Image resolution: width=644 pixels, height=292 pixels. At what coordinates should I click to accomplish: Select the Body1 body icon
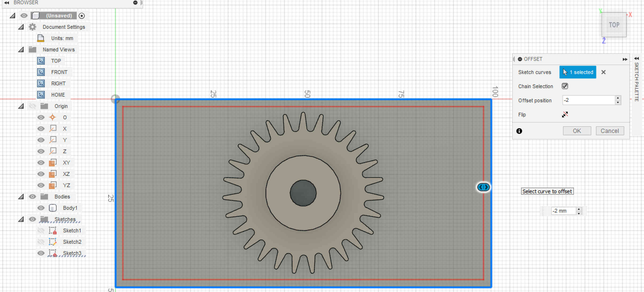pos(52,208)
